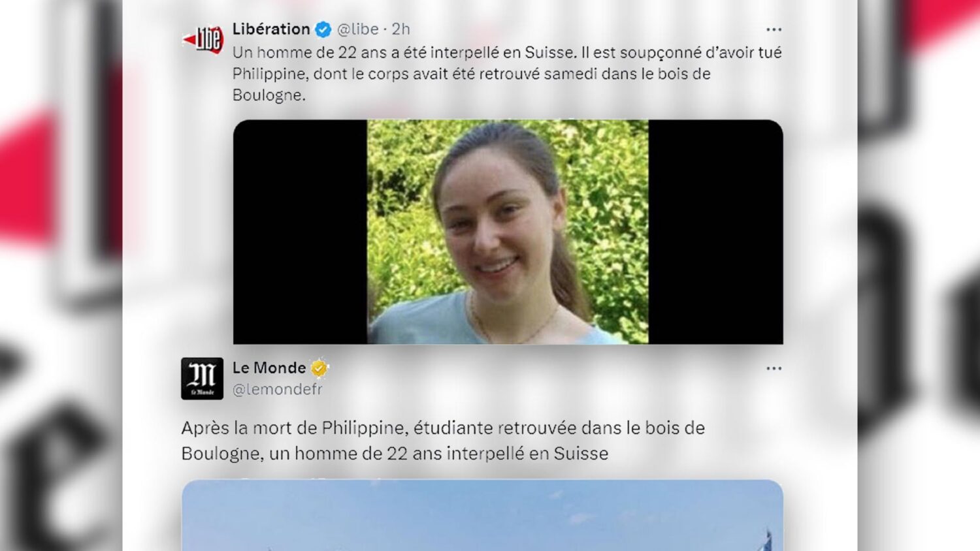The height and width of the screenshot is (551, 980).
Task: Click right black bar of Libération media
Action: click(716, 232)
